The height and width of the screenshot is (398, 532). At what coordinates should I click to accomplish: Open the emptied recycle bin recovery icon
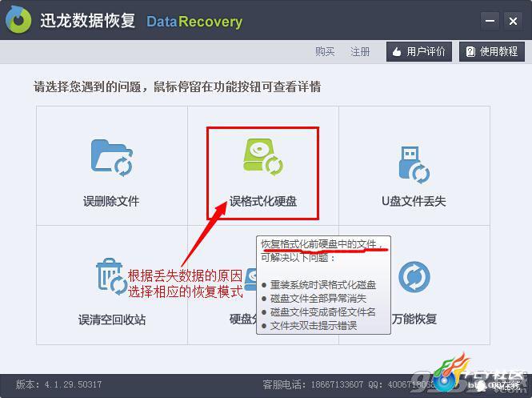(112, 276)
